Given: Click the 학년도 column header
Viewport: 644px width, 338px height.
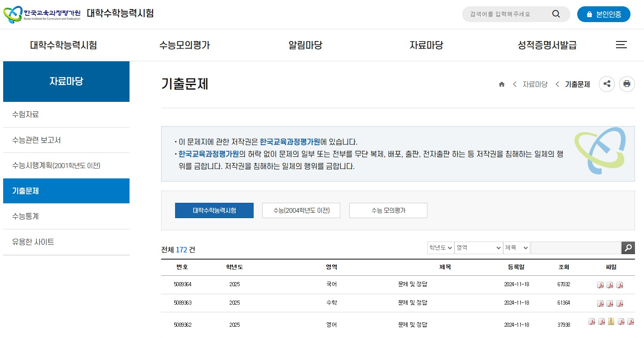Looking at the screenshot, I should (x=235, y=267).
